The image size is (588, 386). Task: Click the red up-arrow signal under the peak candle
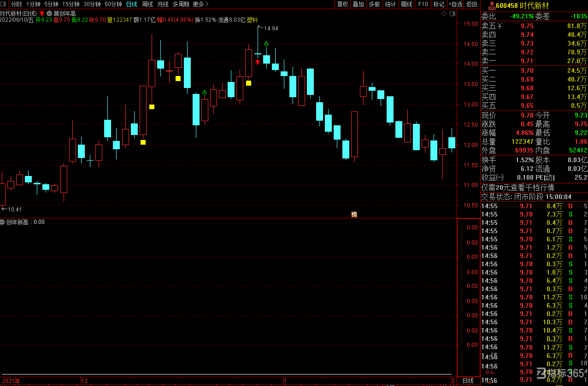point(258,61)
